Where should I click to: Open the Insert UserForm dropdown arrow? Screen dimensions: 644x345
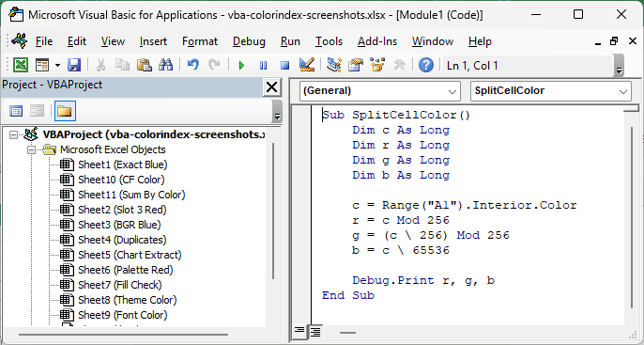[x=57, y=65]
